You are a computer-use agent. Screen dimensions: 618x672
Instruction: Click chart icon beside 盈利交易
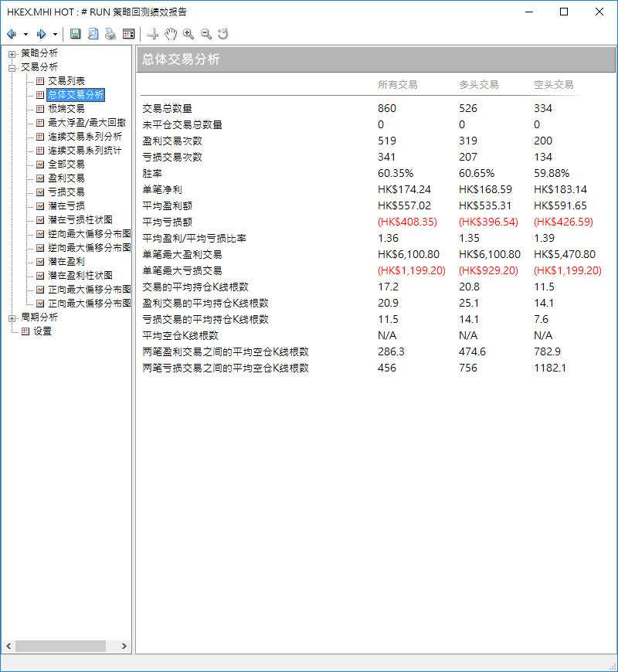tap(40, 178)
